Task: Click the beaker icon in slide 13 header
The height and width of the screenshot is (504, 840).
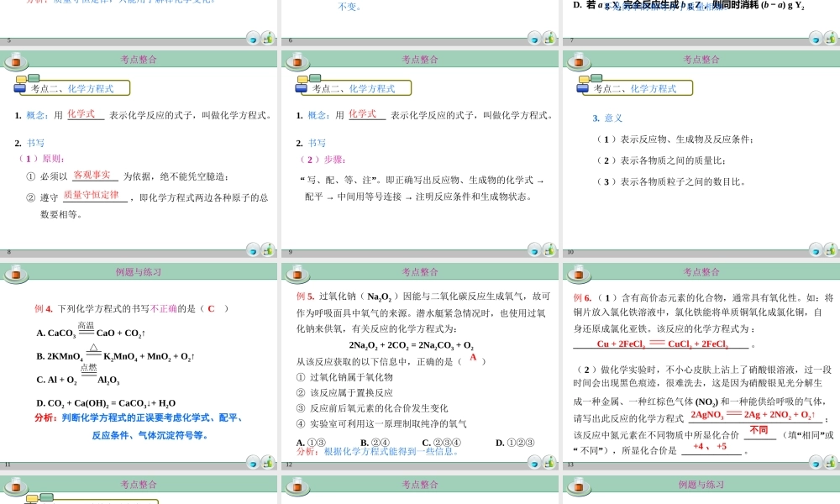Action: [x=579, y=274]
